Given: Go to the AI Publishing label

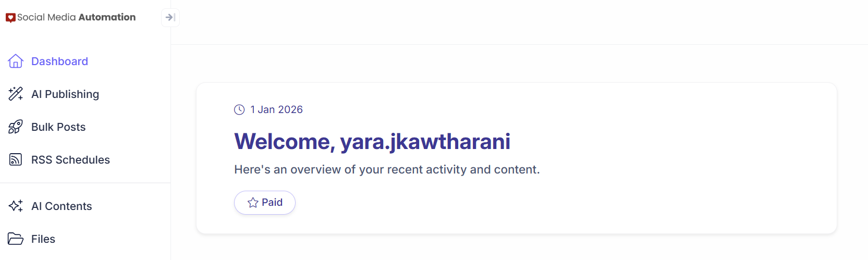Looking at the screenshot, I should (65, 94).
